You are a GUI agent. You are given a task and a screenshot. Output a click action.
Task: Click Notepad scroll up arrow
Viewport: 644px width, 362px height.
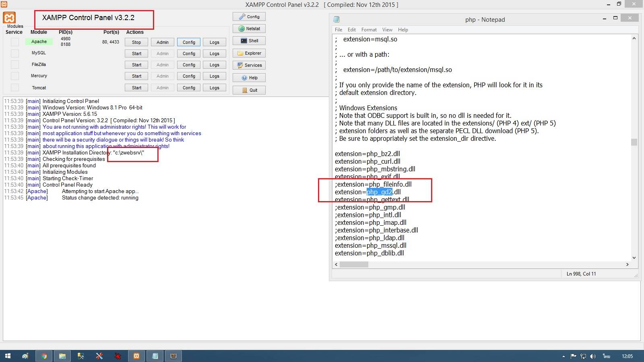click(634, 38)
